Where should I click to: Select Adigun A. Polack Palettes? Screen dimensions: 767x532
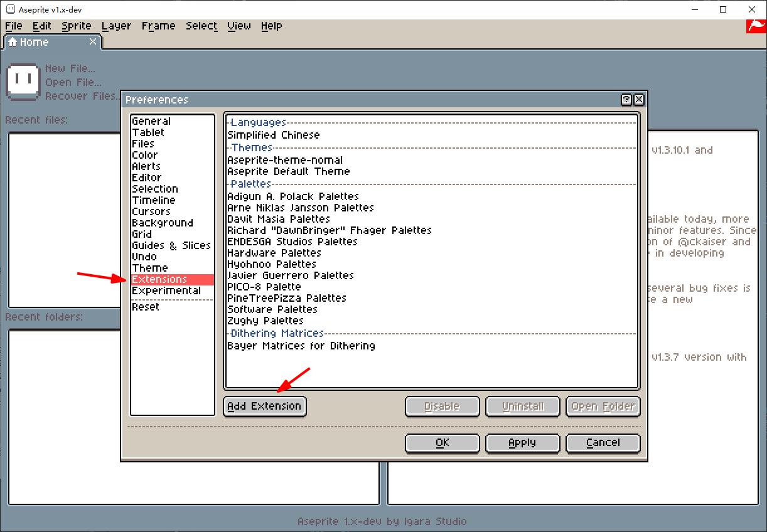click(x=432, y=196)
